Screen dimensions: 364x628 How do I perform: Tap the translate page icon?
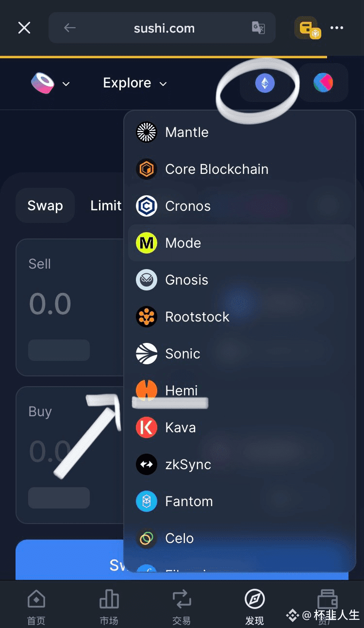point(258,28)
